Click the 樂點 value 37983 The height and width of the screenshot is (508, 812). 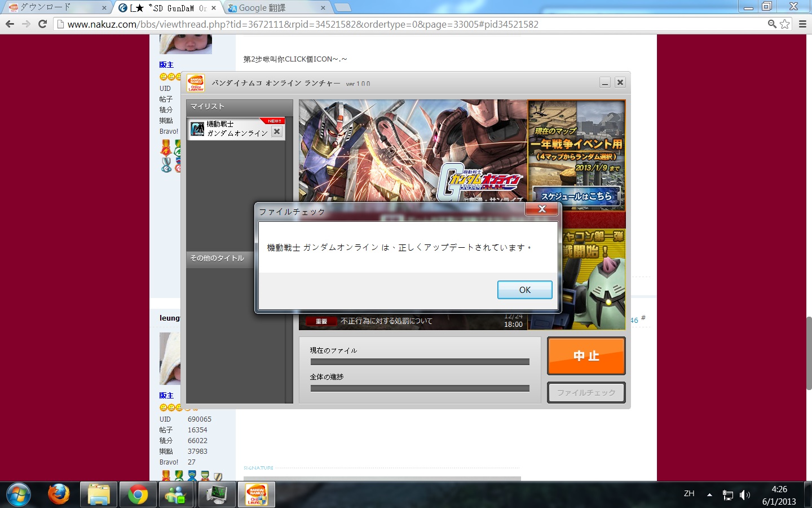point(197,452)
